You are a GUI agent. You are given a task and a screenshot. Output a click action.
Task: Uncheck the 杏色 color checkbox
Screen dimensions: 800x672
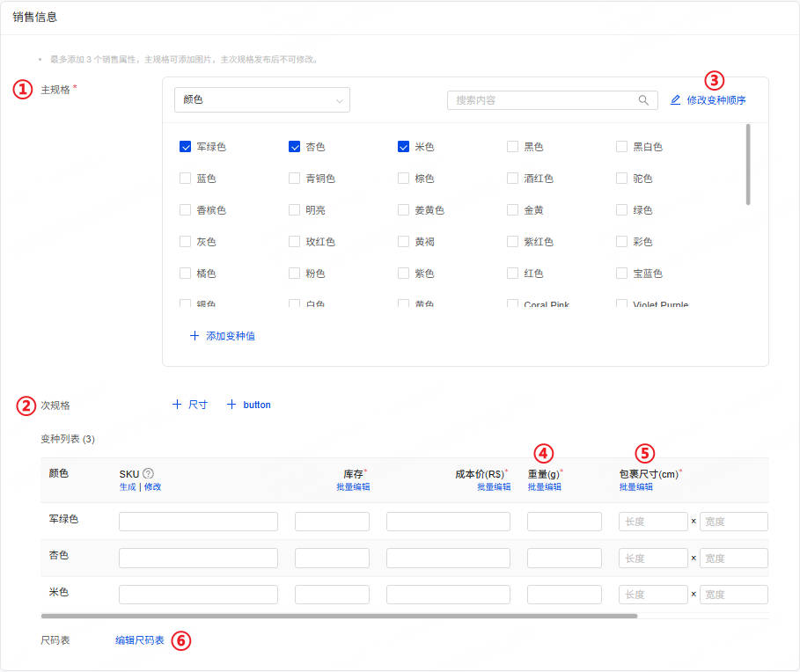click(295, 147)
